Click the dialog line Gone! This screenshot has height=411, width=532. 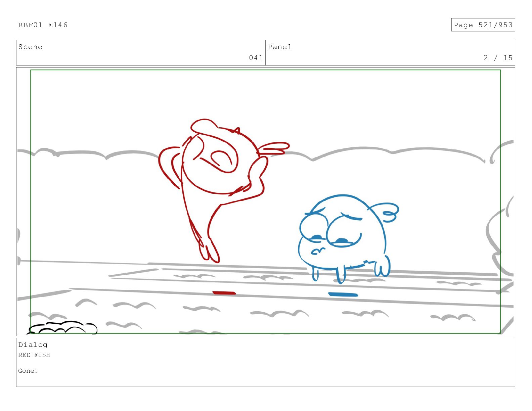(28, 371)
